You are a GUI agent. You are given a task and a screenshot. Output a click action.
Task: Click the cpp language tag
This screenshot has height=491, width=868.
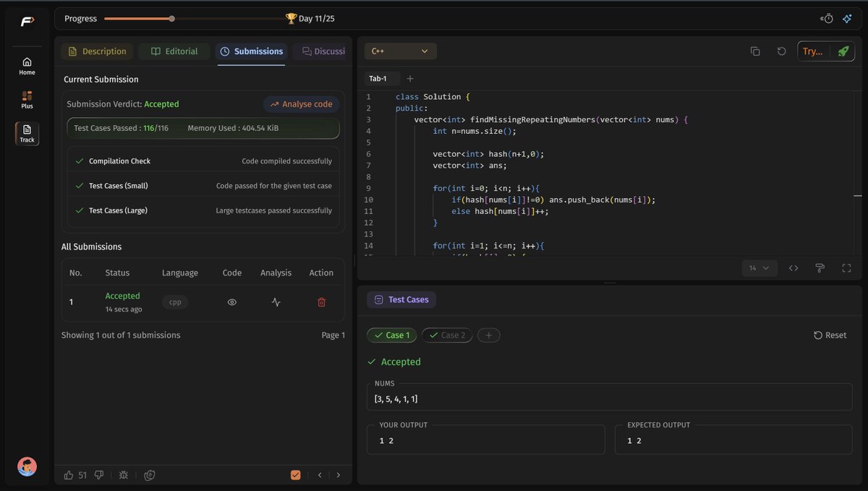click(x=175, y=302)
